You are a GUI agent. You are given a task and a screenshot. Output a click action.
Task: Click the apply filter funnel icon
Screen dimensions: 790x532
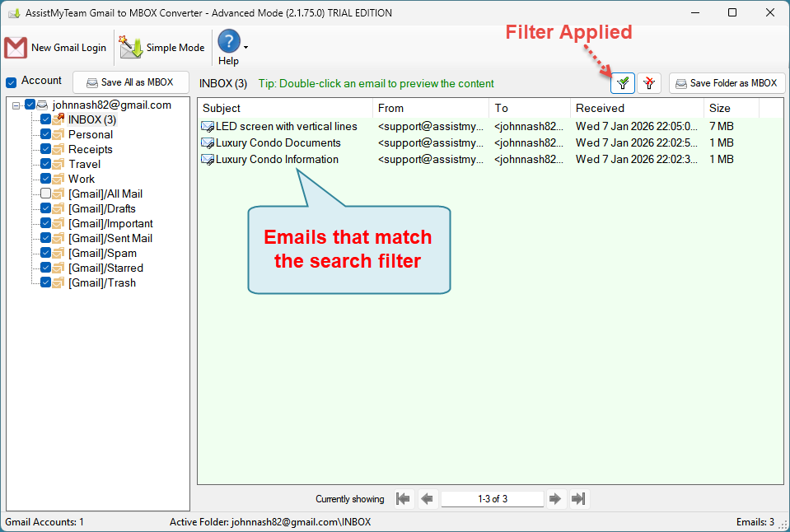(623, 83)
